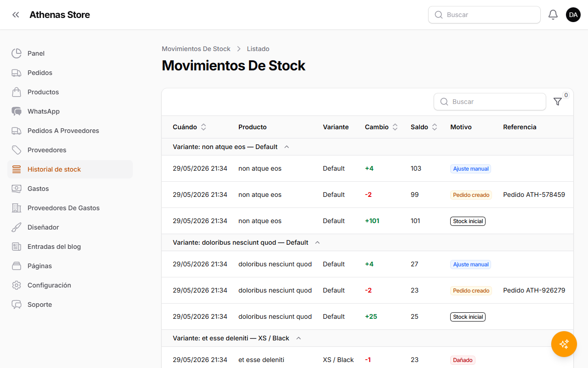Click the +101 change value

tap(372, 221)
